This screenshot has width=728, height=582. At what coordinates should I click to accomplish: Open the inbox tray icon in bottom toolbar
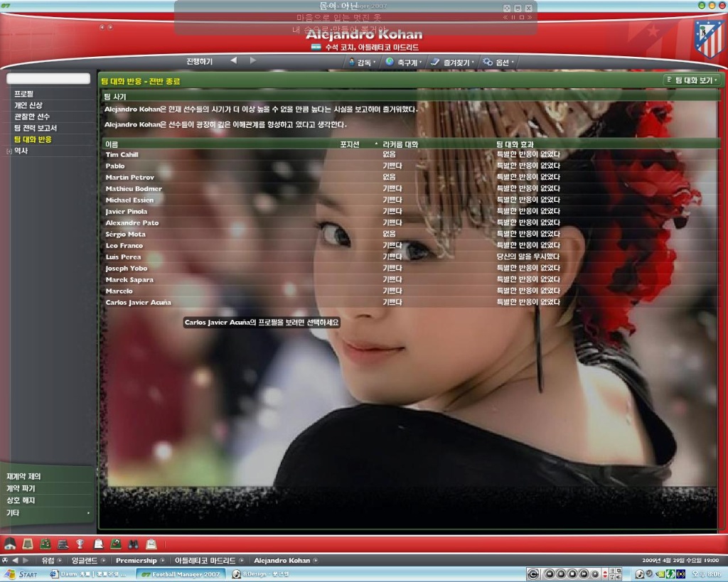click(x=28, y=544)
